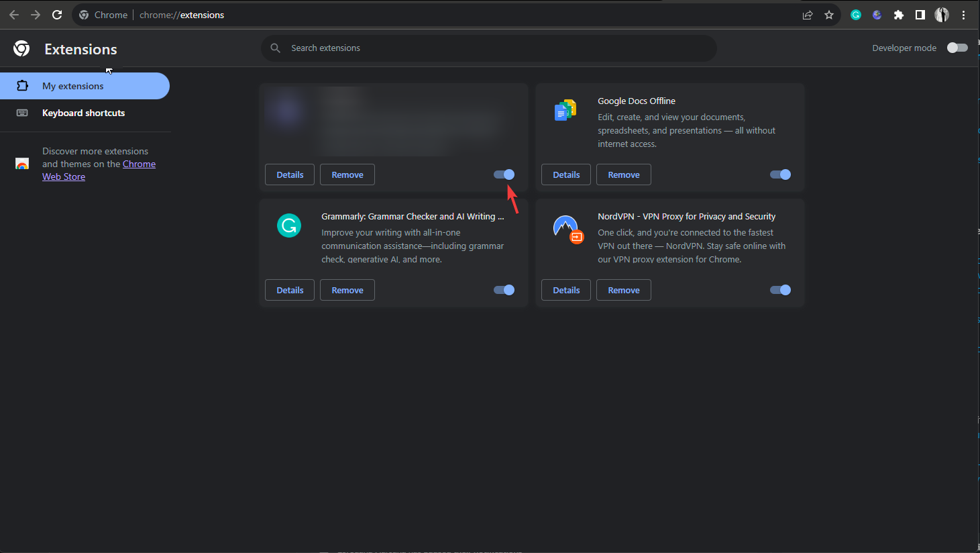Switch to the Keyboard shortcuts section

pyautogui.click(x=83, y=112)
